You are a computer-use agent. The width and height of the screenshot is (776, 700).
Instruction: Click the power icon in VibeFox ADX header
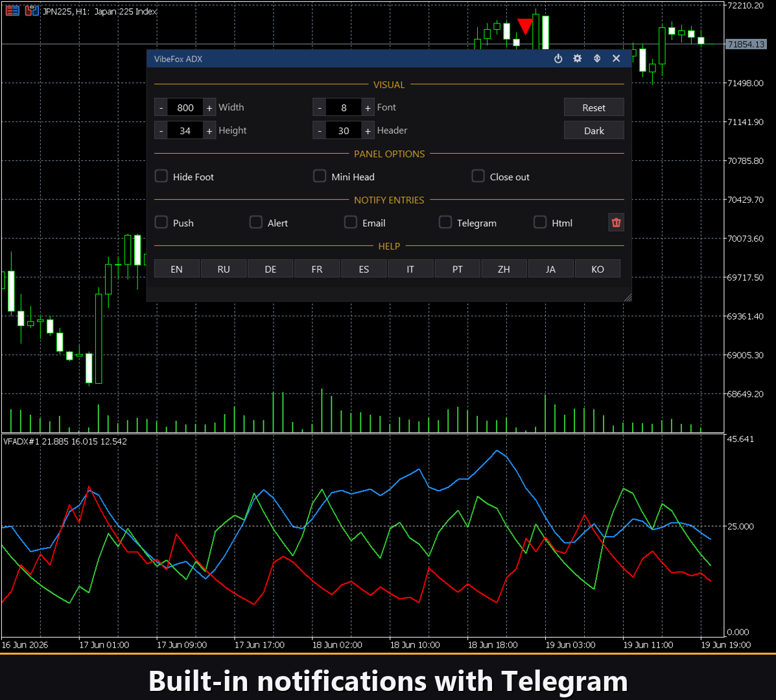(558, 58)
